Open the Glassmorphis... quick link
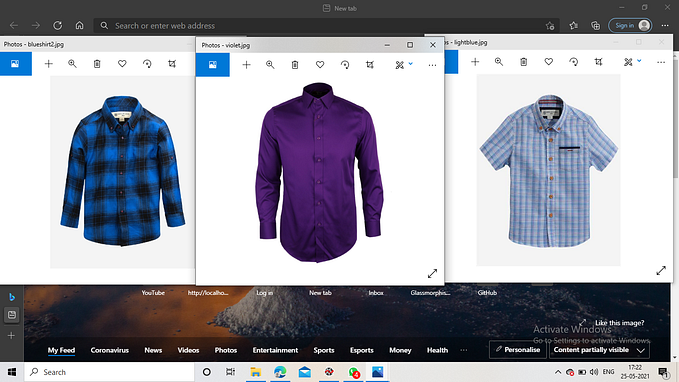The height and width of the screenshot is (382, 679). [430, 293]
